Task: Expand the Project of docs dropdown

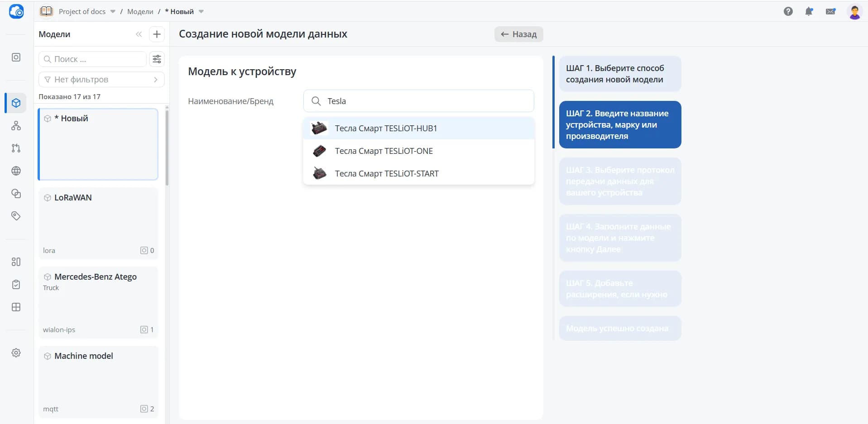Action: click(x=113, y=12)
